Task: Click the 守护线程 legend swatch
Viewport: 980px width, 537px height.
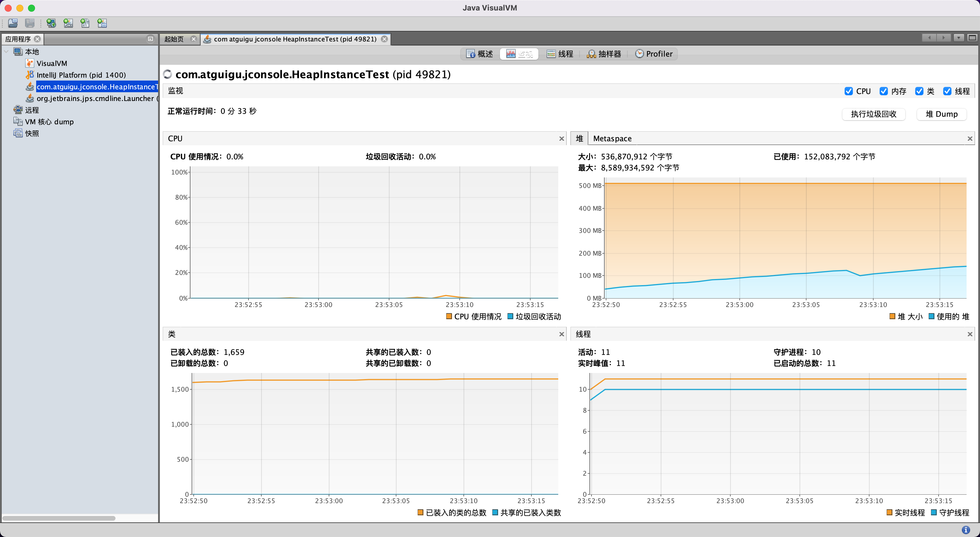Action: point(934,512)
